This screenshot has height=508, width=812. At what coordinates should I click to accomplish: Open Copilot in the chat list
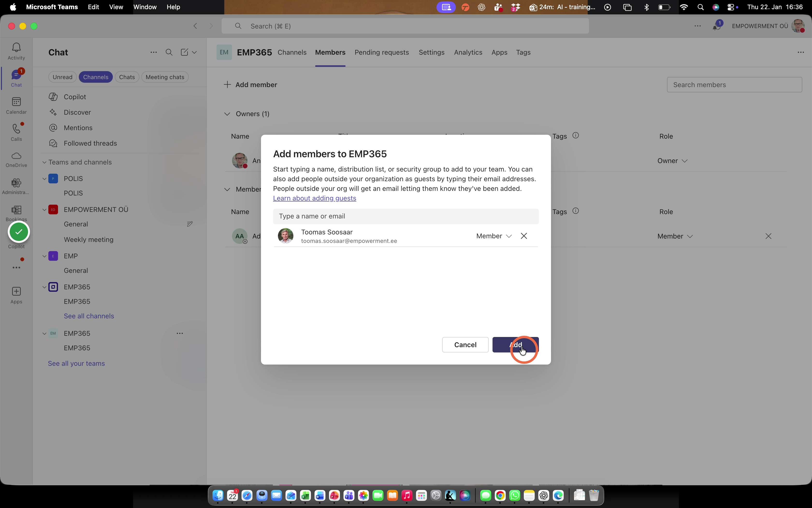(75, 97)
